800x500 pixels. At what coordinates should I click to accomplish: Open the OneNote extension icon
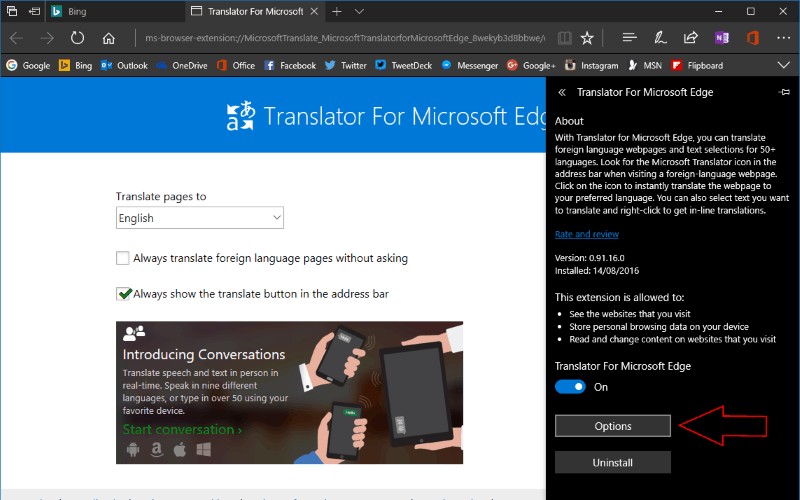(721, 37)
